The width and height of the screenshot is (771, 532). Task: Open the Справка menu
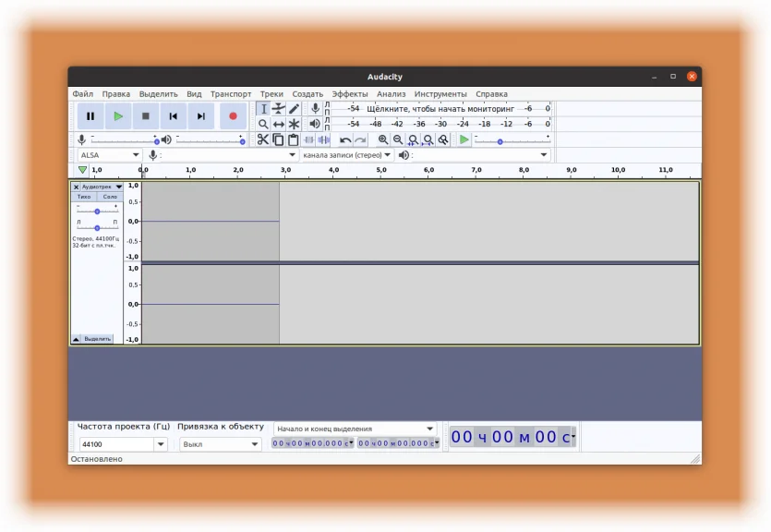(492, 94)
